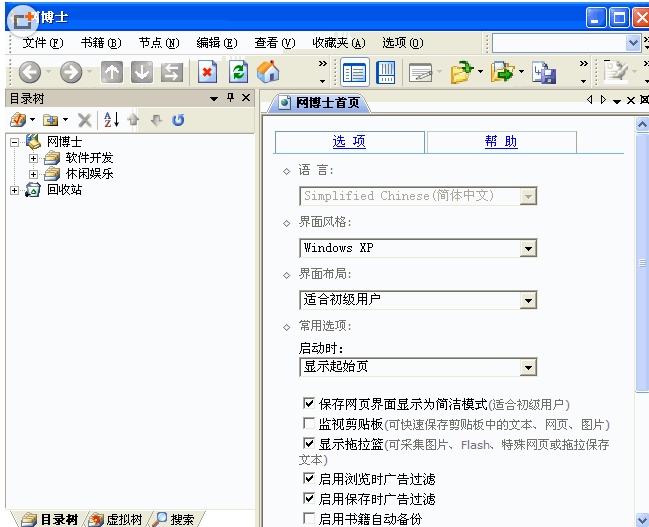Click the note editing pencil card icon
This screenshot has width=649, height=527.
[421, 73]
